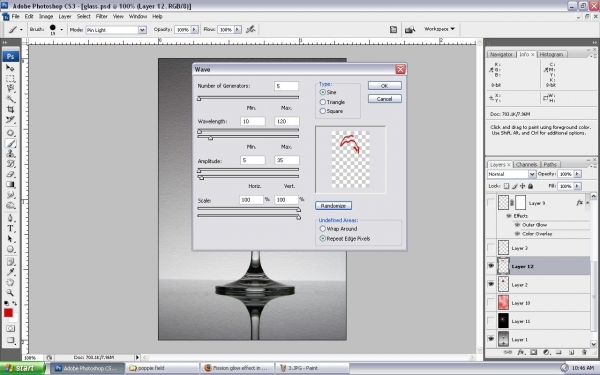Select the Zoom tool

pyautogui.click(x=10, y=293)
